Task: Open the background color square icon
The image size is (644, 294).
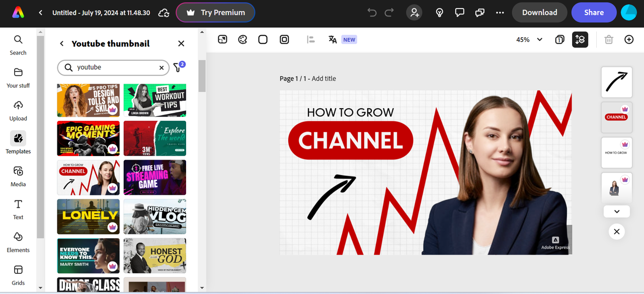Action: click(263, 39)
